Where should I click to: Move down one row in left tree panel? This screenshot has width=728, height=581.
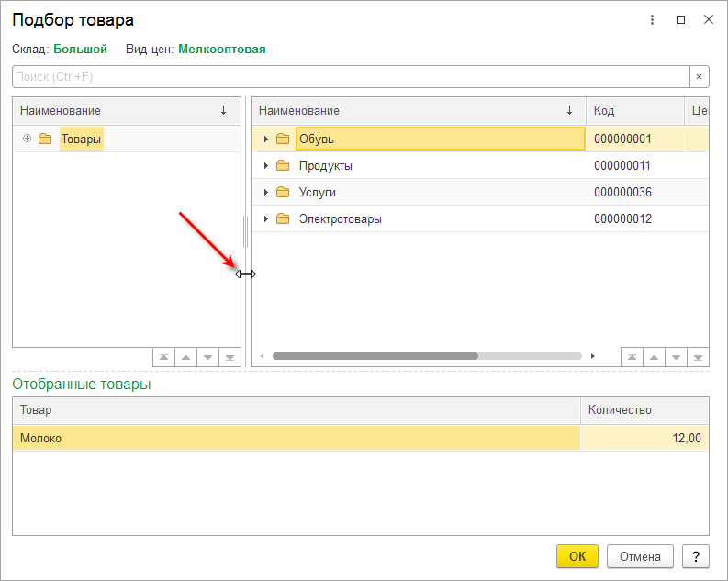click(207, 357)
